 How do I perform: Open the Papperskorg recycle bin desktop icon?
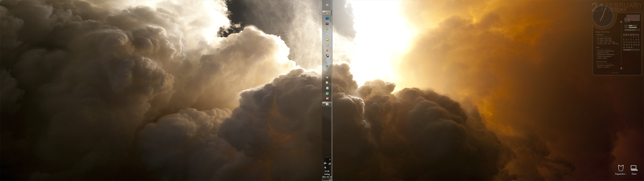[621, 170]
